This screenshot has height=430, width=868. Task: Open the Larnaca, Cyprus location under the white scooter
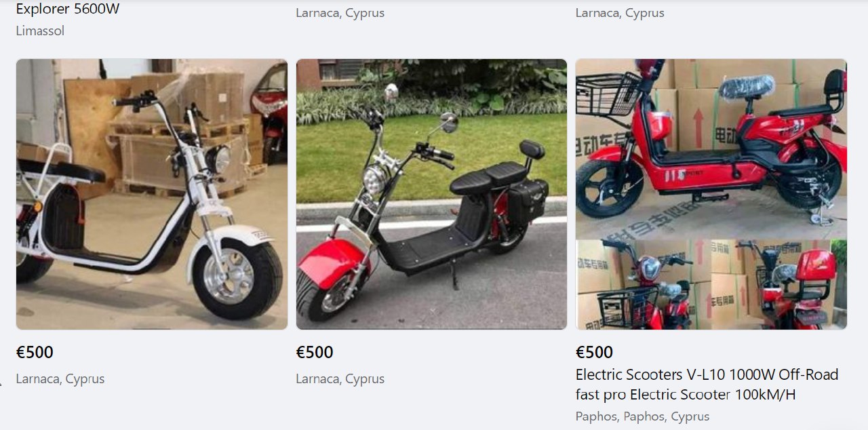pos(60,378)
